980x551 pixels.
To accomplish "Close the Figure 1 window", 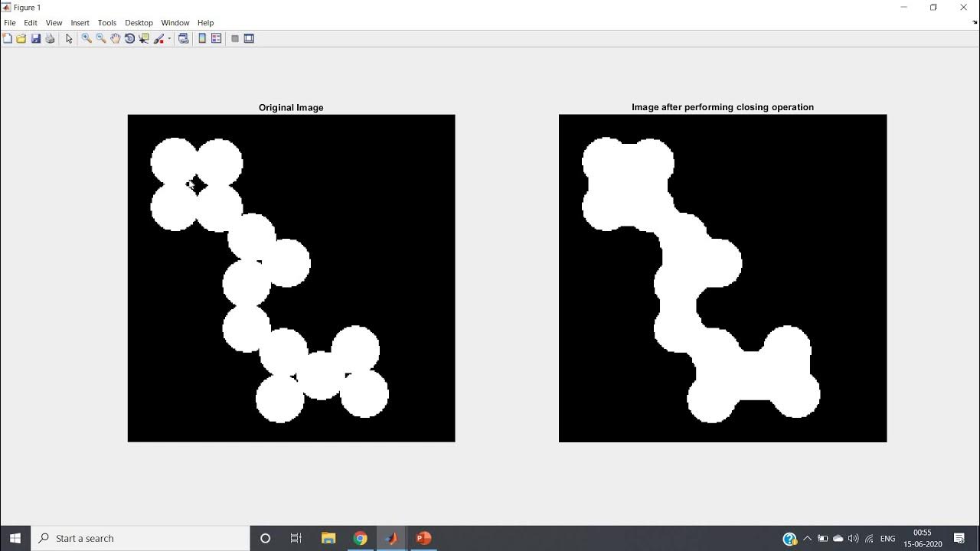I will 964,7.
